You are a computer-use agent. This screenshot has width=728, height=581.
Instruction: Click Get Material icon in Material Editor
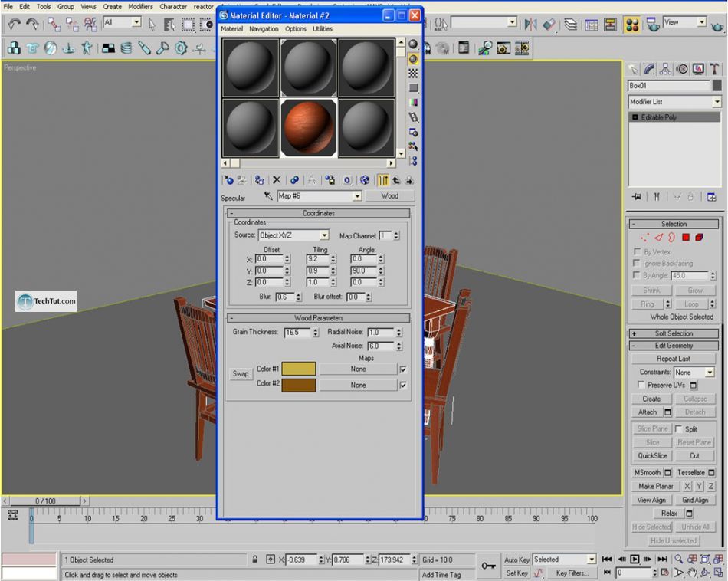[228, 180]
